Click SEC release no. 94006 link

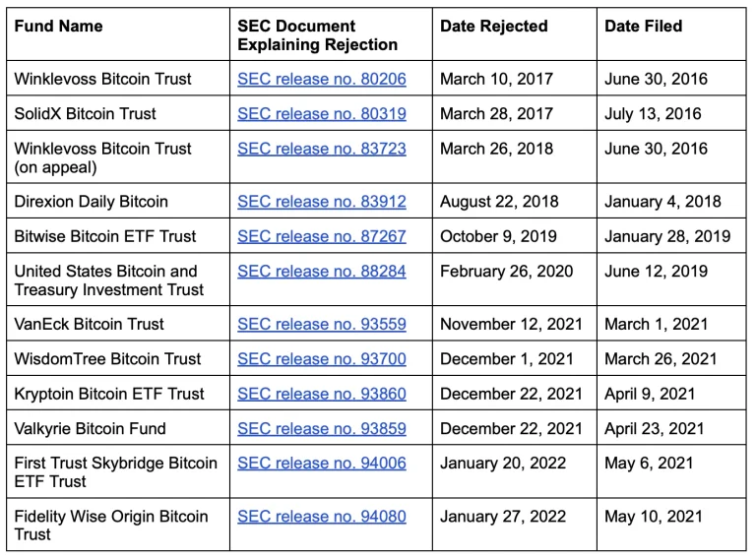[x=321, y=464]
